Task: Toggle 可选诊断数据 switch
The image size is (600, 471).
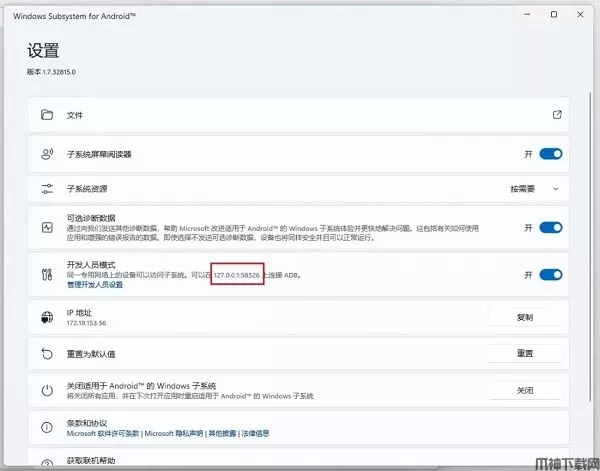Action: click(x=551, y=228)
